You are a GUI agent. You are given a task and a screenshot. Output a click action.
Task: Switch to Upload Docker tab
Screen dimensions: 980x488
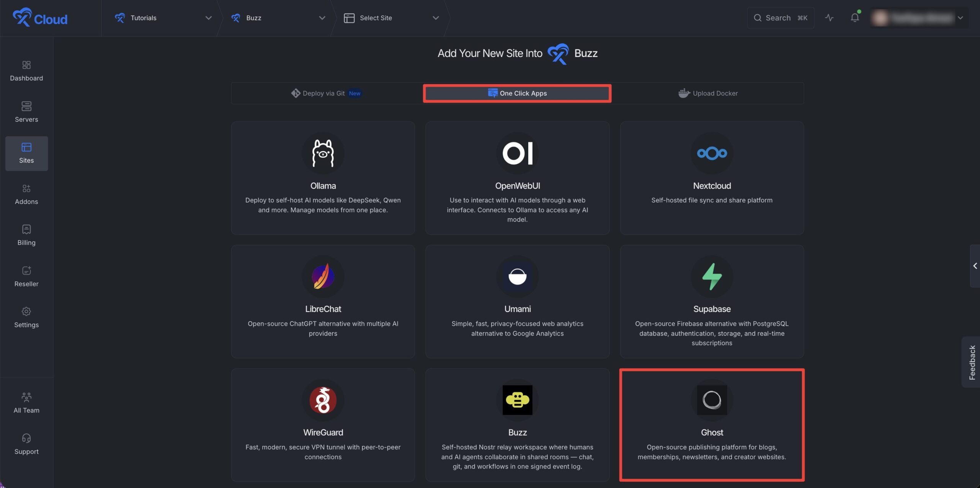click(x=708, y=93)
